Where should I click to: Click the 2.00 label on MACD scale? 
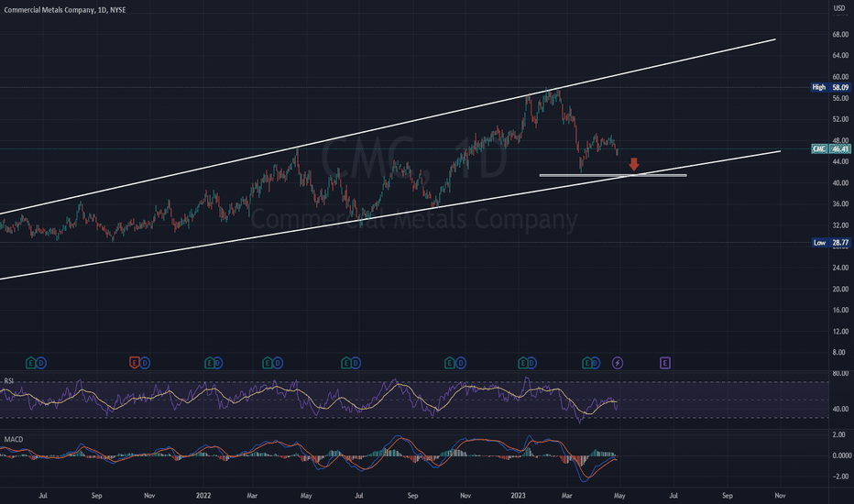pos(839,434)
